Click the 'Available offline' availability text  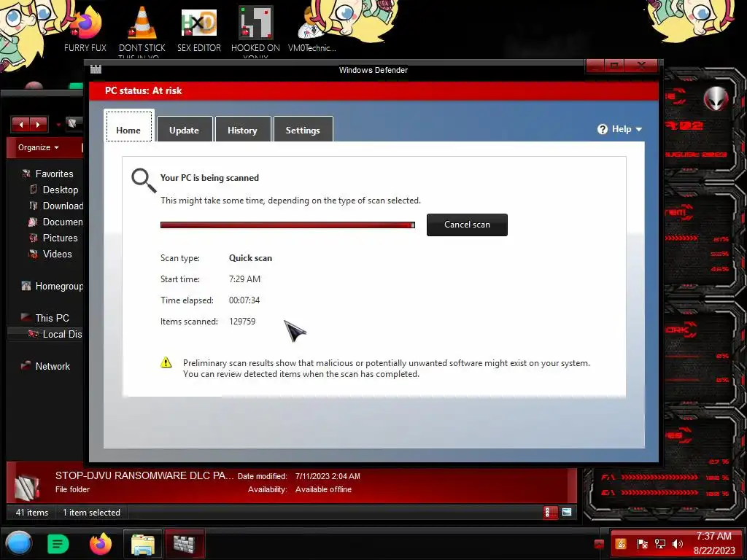pyautogui.click(x=323, y=489)
